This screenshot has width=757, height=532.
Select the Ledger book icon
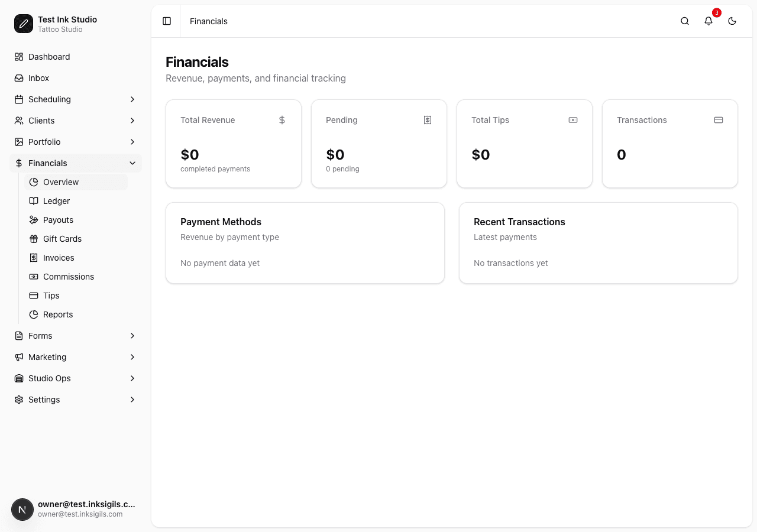pyautogui.click(x=34, y=201)
